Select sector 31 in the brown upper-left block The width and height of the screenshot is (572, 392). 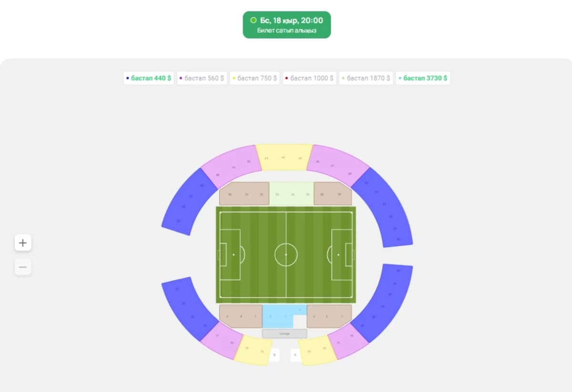(x=246, y=195)
